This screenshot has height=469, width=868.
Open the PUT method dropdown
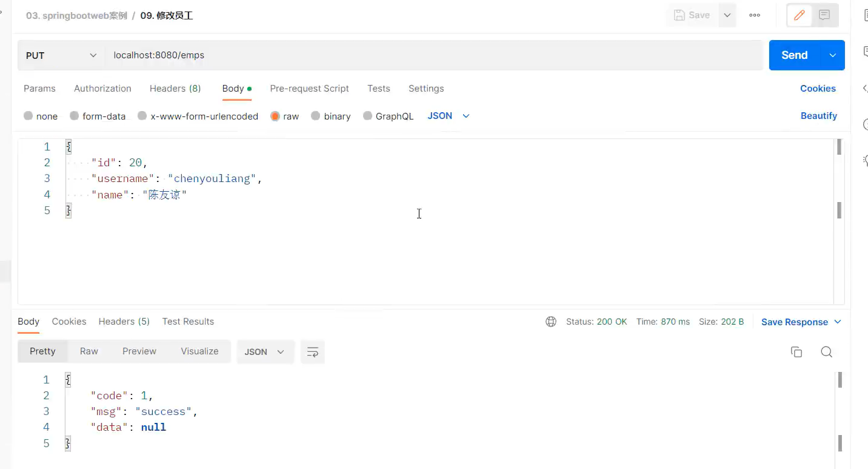click(61, 55)
